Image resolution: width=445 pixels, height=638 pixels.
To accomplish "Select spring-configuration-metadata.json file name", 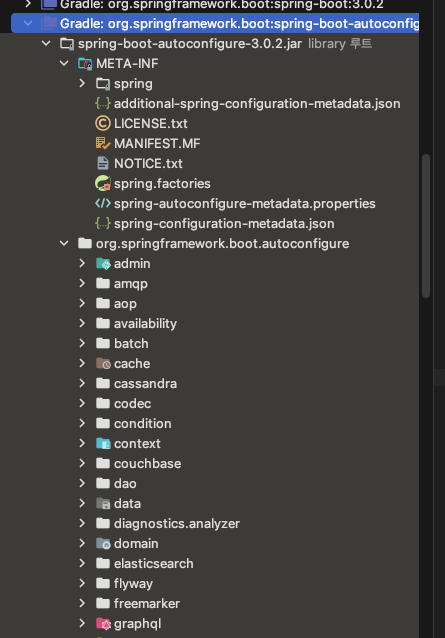I will click(x=224, y=224).
